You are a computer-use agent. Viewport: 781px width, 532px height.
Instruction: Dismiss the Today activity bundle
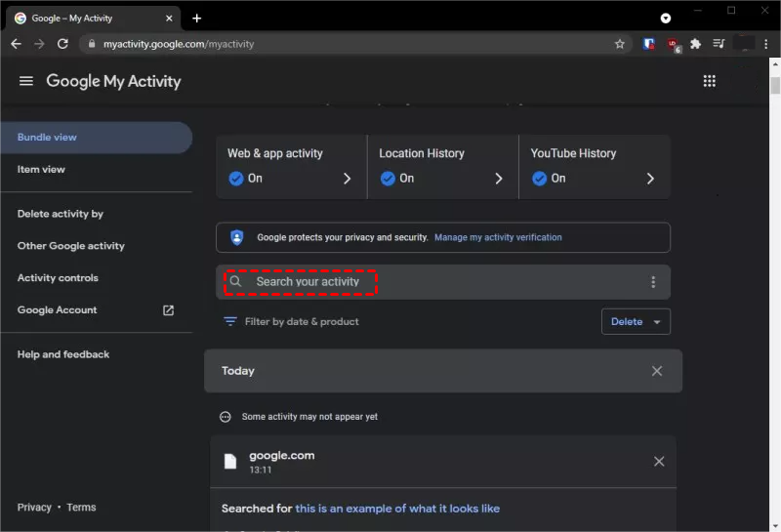click(x=657, y=371)
